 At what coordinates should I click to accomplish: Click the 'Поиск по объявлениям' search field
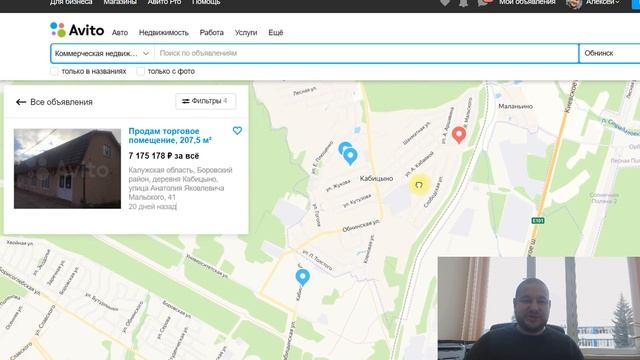366,53
